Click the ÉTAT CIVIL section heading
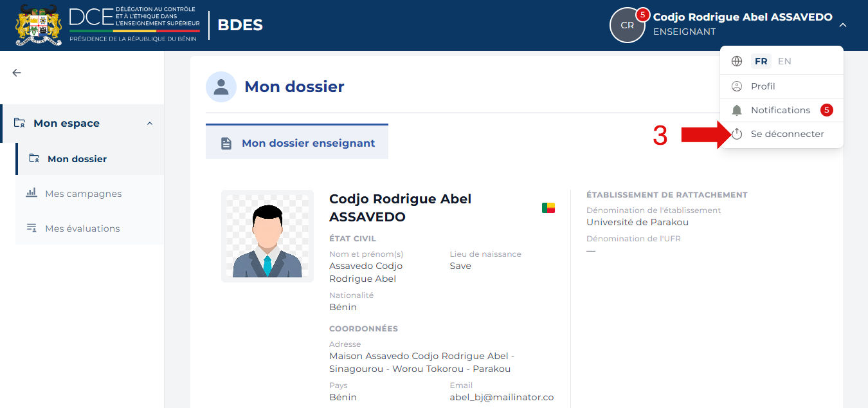The width and height of the screenshot is (868, 408). pos(352,239)
